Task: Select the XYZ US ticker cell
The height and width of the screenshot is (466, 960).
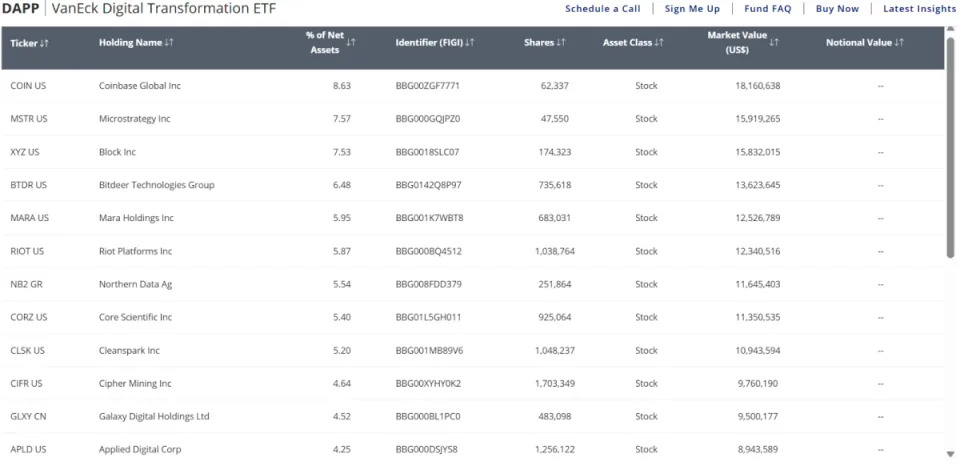Action: (x=24, y=152)
